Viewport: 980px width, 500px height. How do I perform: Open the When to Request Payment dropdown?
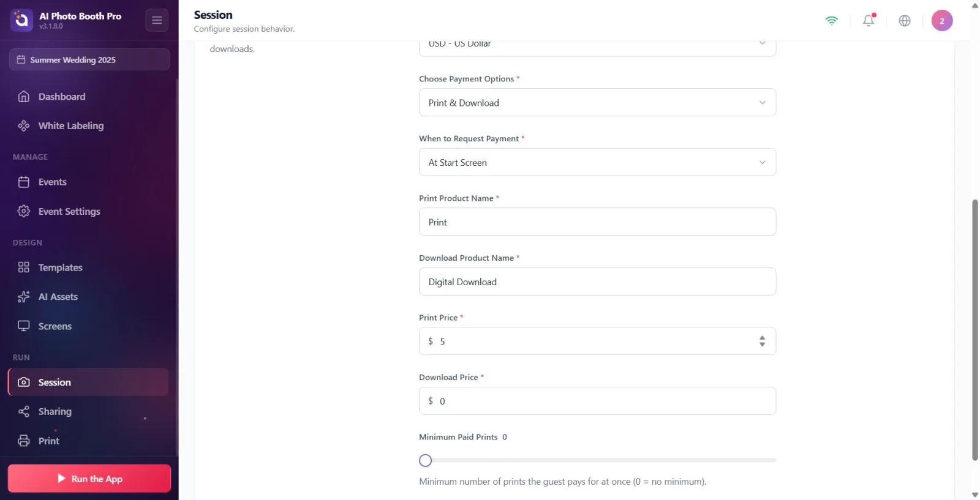[597, 162]
